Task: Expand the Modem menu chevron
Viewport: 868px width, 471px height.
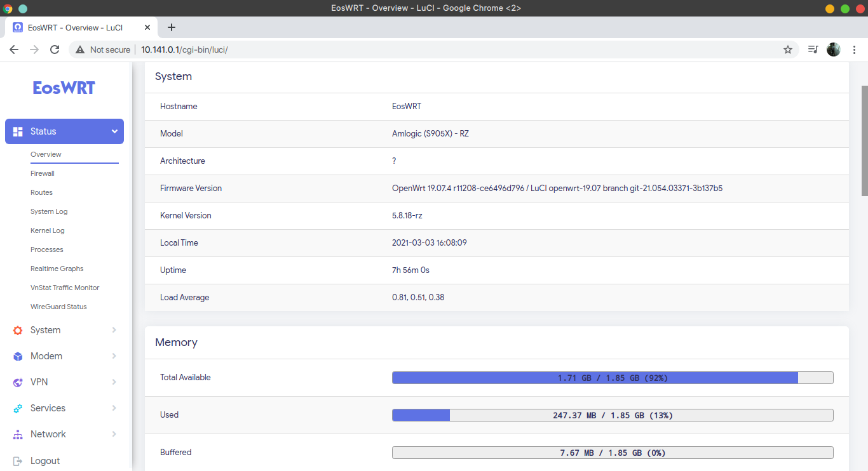Action: pyautogui.click(x=114, y=356)
